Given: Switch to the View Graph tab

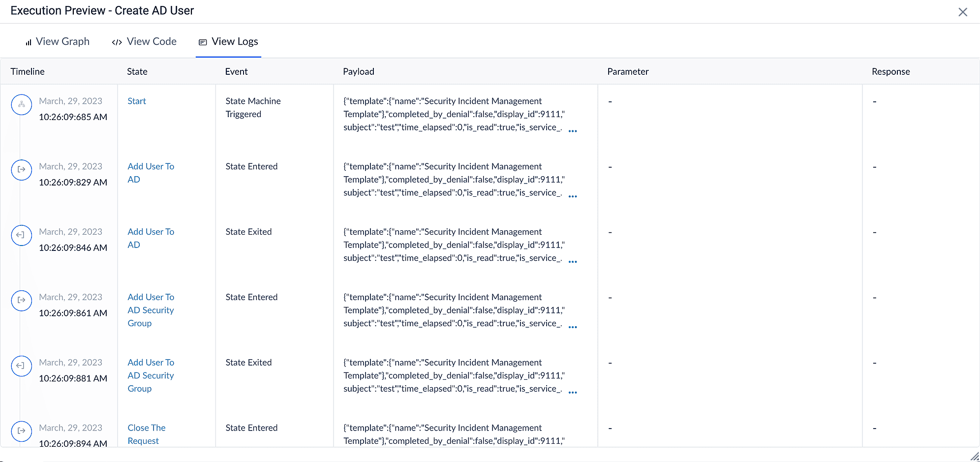Looking at the screenshot, I should click(x=58, y=42).
